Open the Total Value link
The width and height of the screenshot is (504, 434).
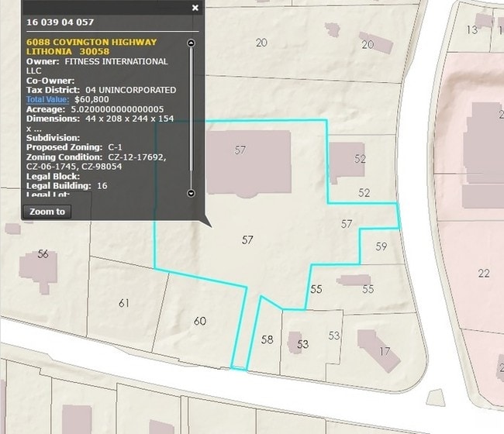coord(48,99)
